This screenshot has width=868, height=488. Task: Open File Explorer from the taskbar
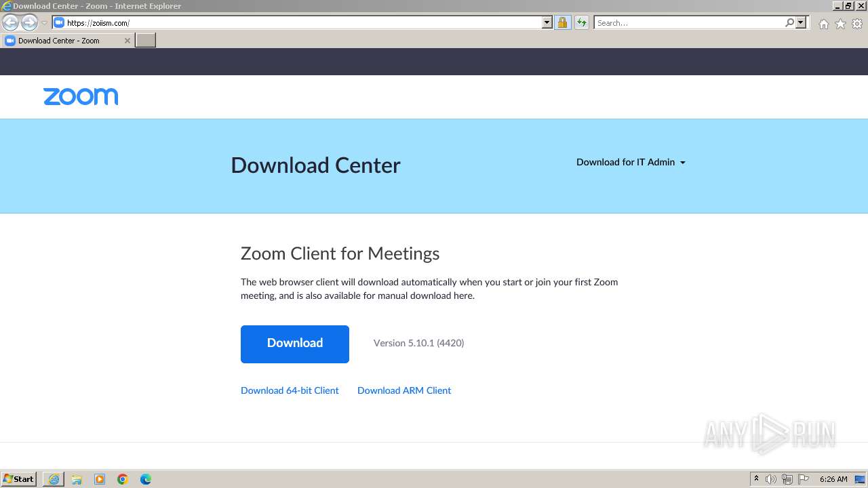[x=77, y=479]
